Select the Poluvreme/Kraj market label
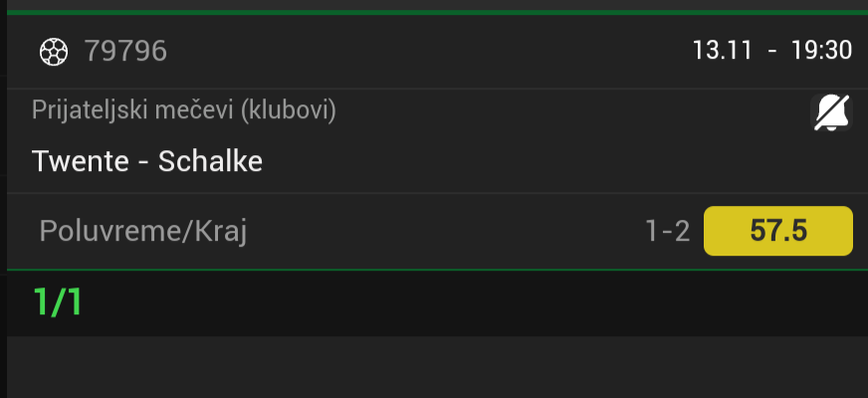Image resolution: width=868 pixels, height=398 pixels. click(142, 232)
